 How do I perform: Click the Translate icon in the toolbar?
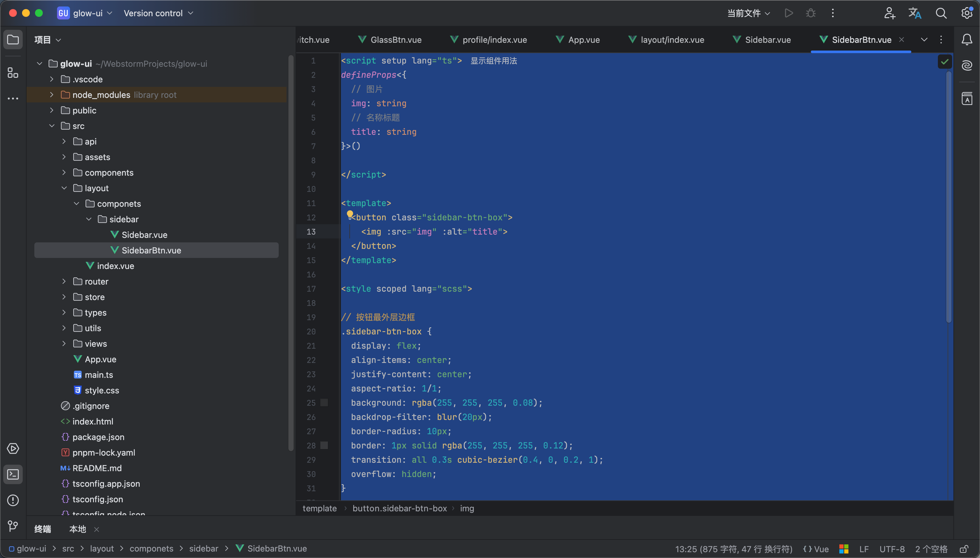point(915,13)
